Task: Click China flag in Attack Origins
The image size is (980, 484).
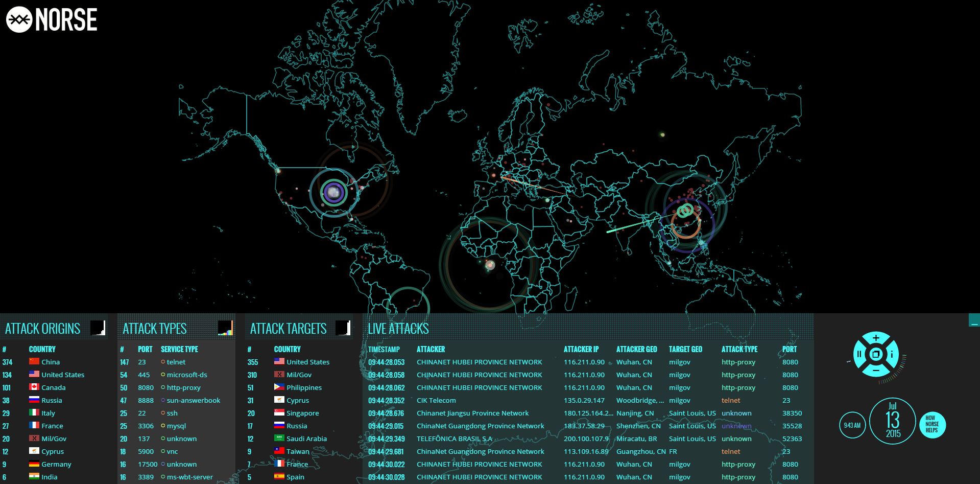Action: 34,361
